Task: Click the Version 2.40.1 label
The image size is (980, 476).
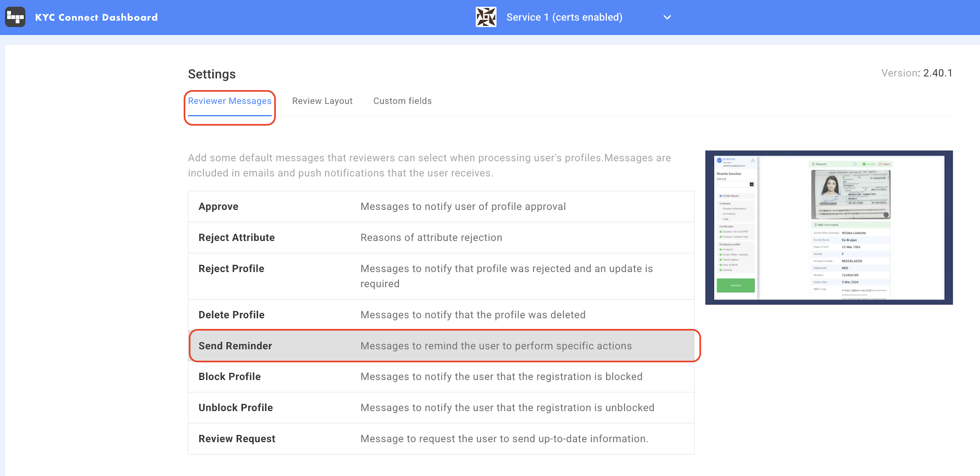Action: 916,73
